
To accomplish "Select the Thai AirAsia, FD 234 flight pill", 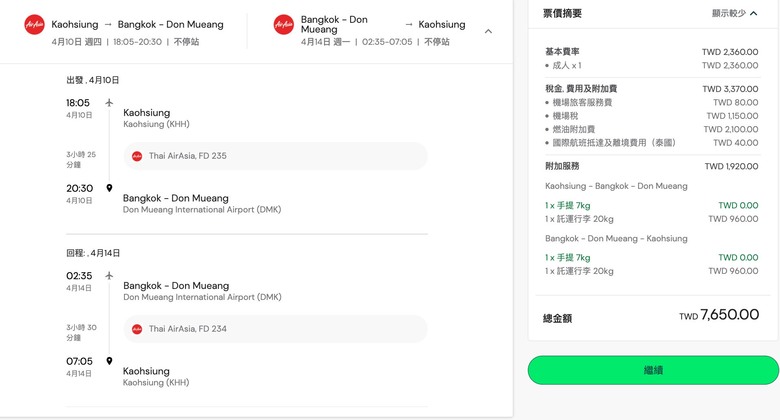I will (x=276, y=329).
